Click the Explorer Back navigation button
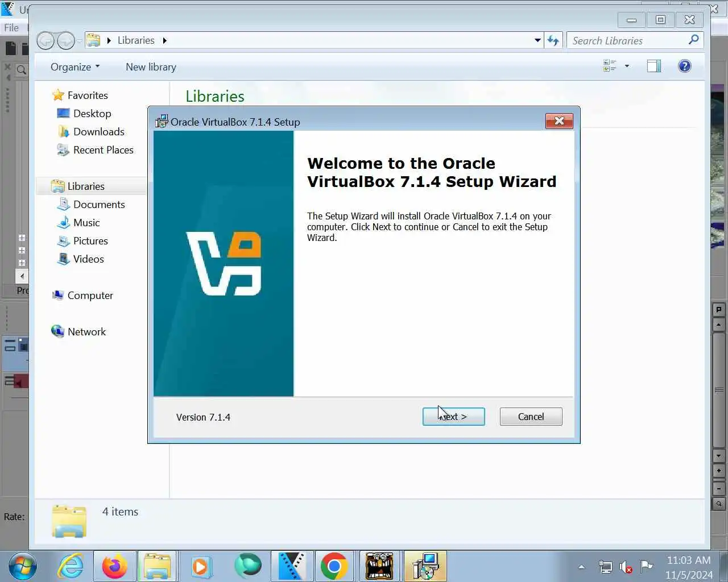 click(45, 40)
